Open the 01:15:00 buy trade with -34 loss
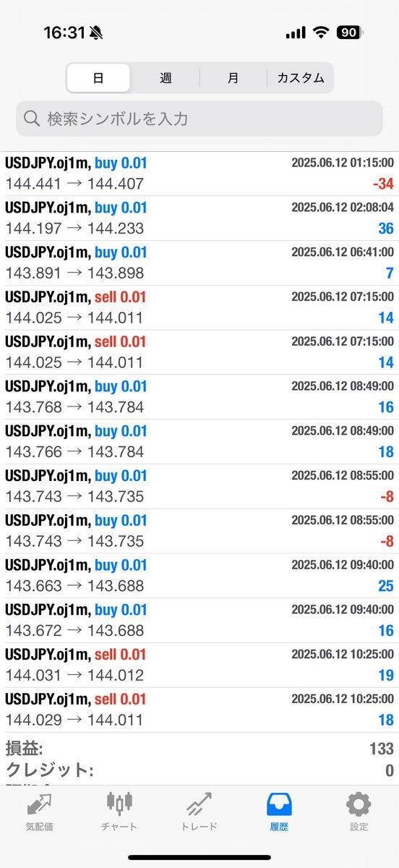Viewport: 399px width, 868px height. point(199,174)
